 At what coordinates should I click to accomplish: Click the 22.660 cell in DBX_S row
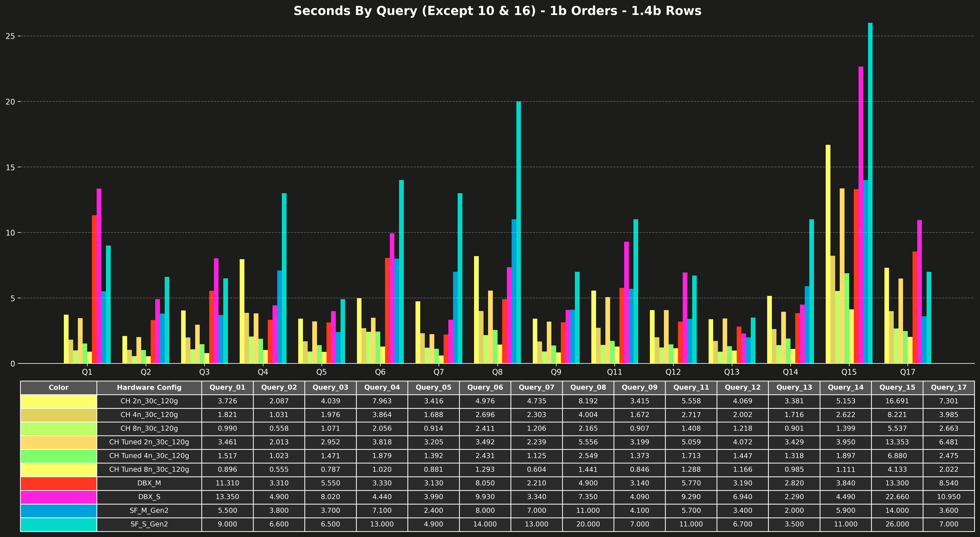tap(897, 497)
